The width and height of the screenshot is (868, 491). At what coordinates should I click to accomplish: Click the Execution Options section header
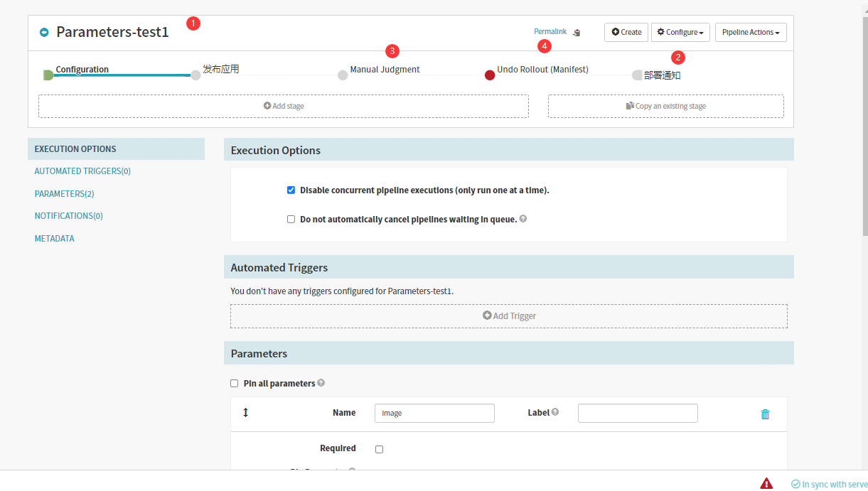pyautogui.click(x=509, y=150)
